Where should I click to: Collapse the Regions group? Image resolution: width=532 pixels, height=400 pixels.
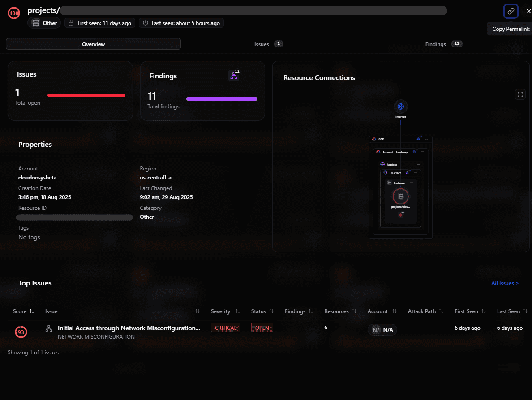418,164
